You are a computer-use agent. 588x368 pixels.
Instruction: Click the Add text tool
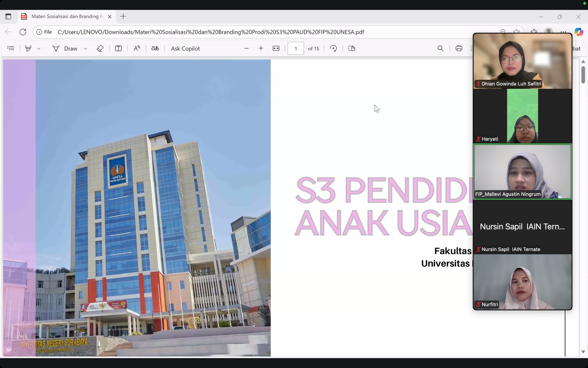tap(118, 49)
